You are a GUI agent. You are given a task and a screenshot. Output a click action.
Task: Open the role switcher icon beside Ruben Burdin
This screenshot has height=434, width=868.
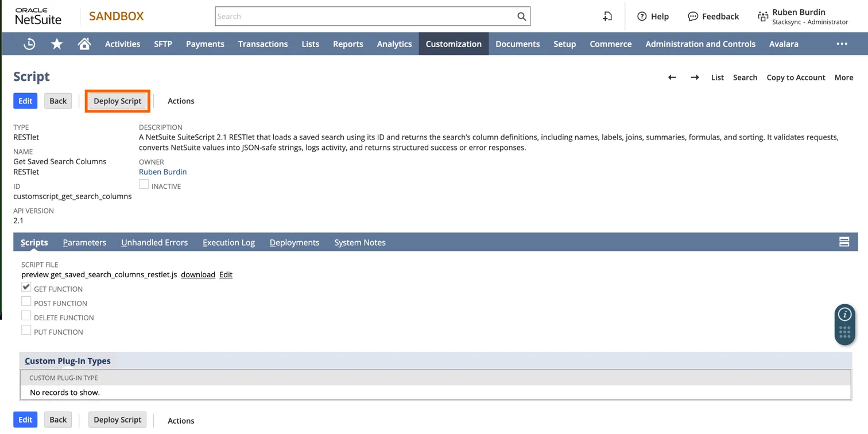[x=762, y=17]
